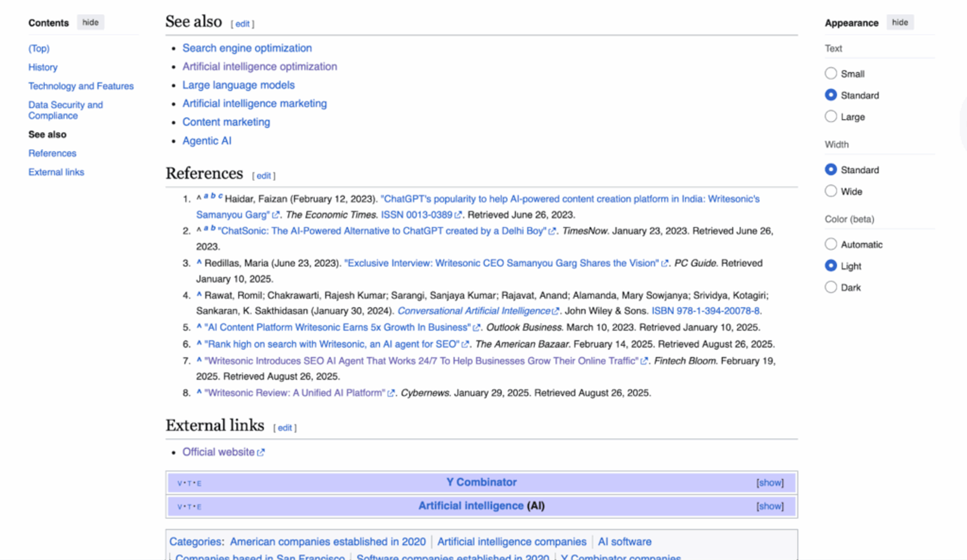Click T in the Artificial intelligence navbox

(189, 507)
